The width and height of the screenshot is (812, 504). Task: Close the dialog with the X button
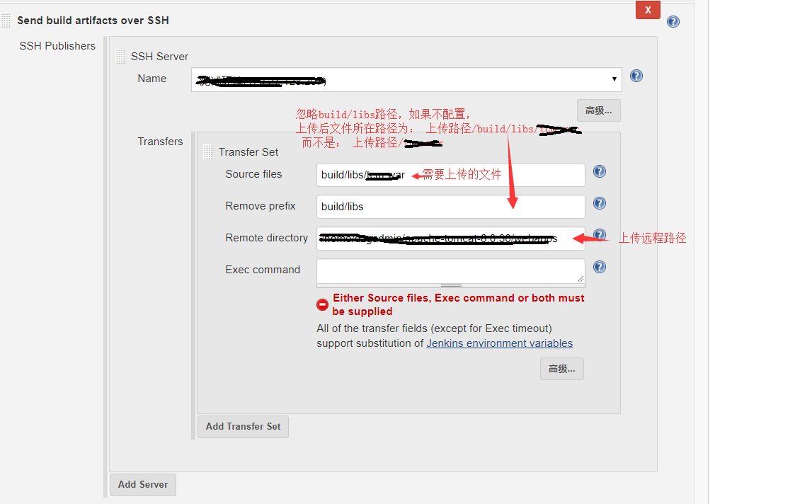648,10
